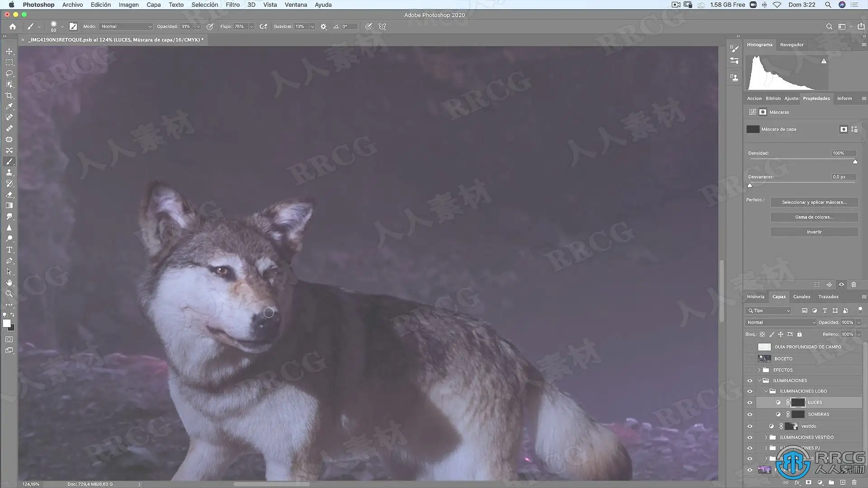
Task: Switch to the Hand tool
Action: pos(9,283)
